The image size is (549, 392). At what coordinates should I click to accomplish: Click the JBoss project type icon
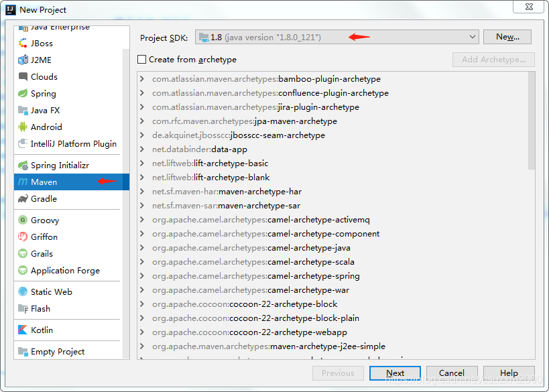[23, 43]
